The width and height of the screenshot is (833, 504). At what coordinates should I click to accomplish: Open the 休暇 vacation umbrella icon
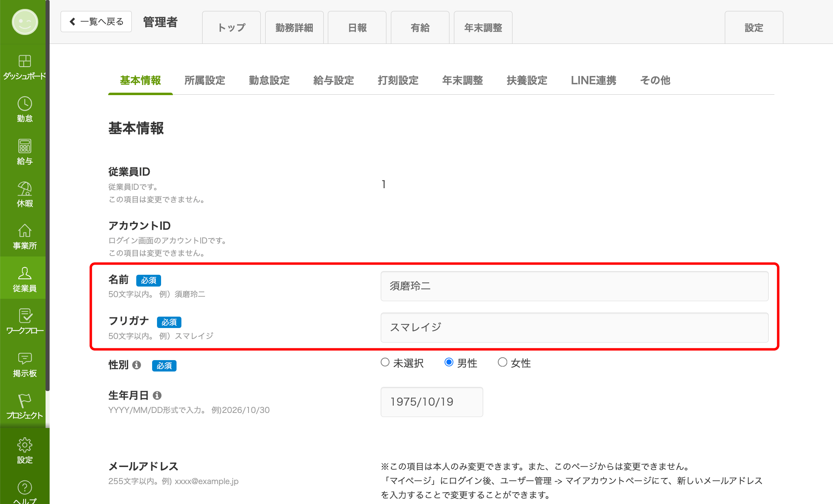(x=24, y=189)
